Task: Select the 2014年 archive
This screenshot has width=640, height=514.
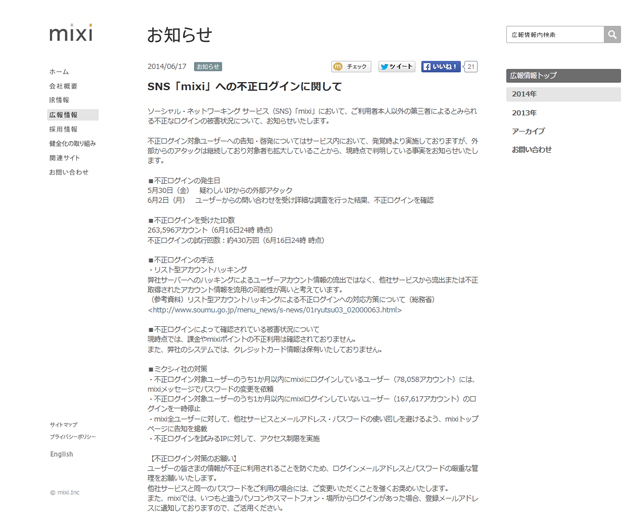Action: point(563,94)
